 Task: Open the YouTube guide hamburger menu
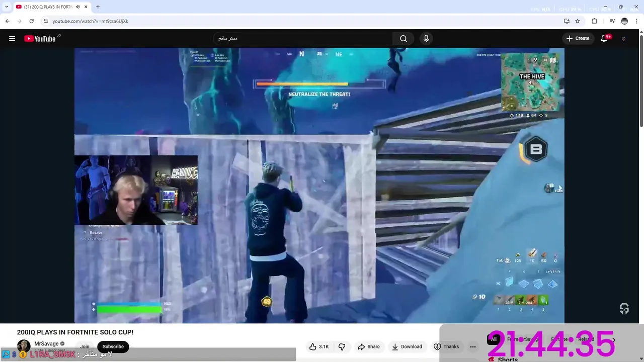tap(12, 39)
